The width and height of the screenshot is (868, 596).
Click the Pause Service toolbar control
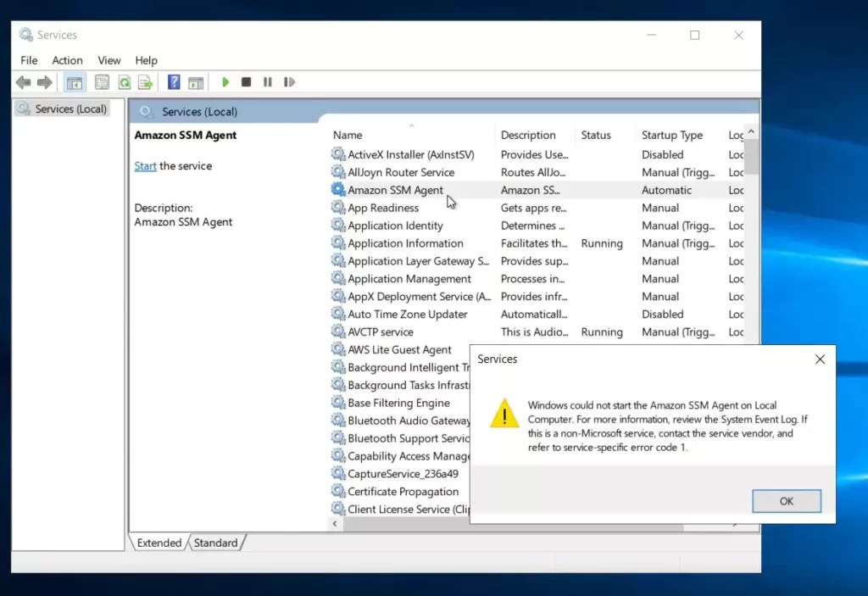click(267, 81)
